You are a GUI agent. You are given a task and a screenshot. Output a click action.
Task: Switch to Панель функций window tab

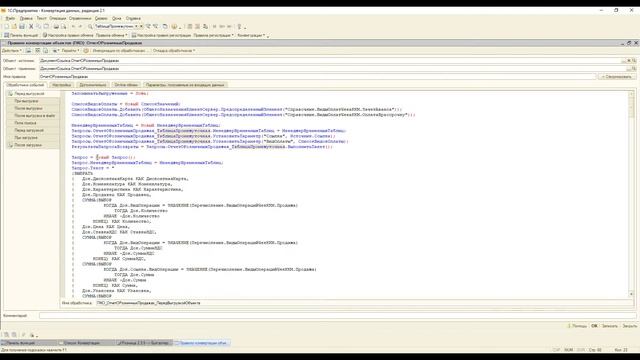(x=29, y=343)
